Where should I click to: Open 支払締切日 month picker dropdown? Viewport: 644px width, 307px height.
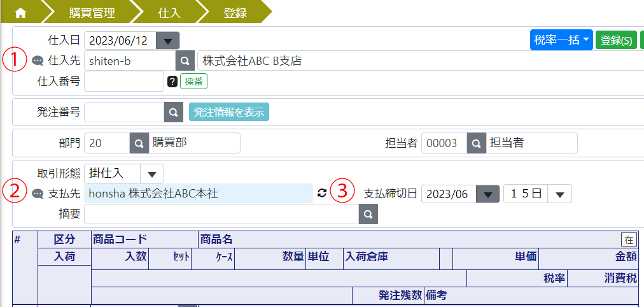point(487,194)
